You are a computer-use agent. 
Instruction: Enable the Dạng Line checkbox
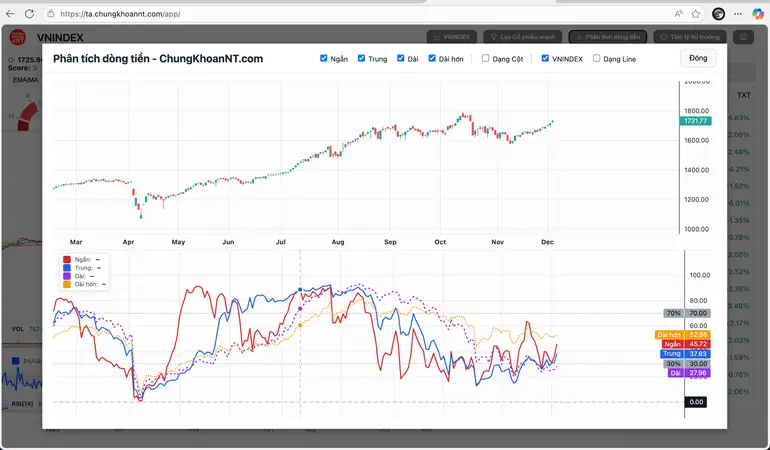pyautogui.click(x=597, y=58)
